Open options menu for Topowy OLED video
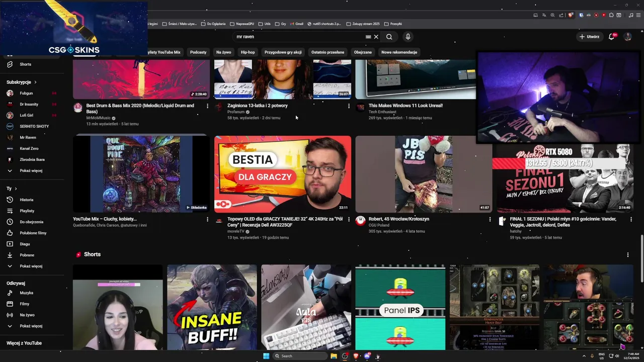Viewport: 644px width, 362px height. (349, 219)
